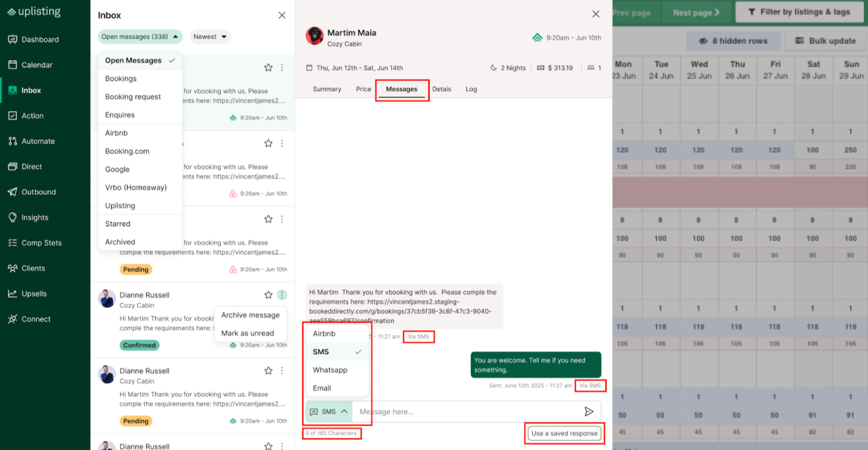Filter inbox by Enquires

pyautogui.click(x=140, y=115)
